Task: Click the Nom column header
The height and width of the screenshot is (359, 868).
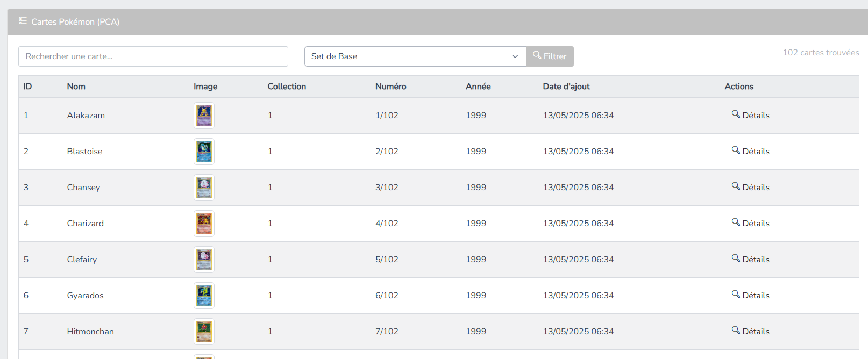Action: pos(76,87)
